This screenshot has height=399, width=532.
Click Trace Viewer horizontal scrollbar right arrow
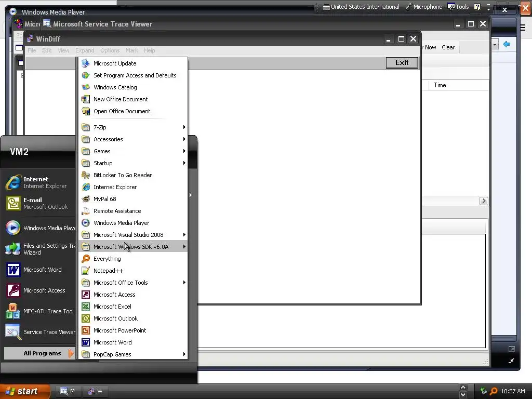pos(484,201)
